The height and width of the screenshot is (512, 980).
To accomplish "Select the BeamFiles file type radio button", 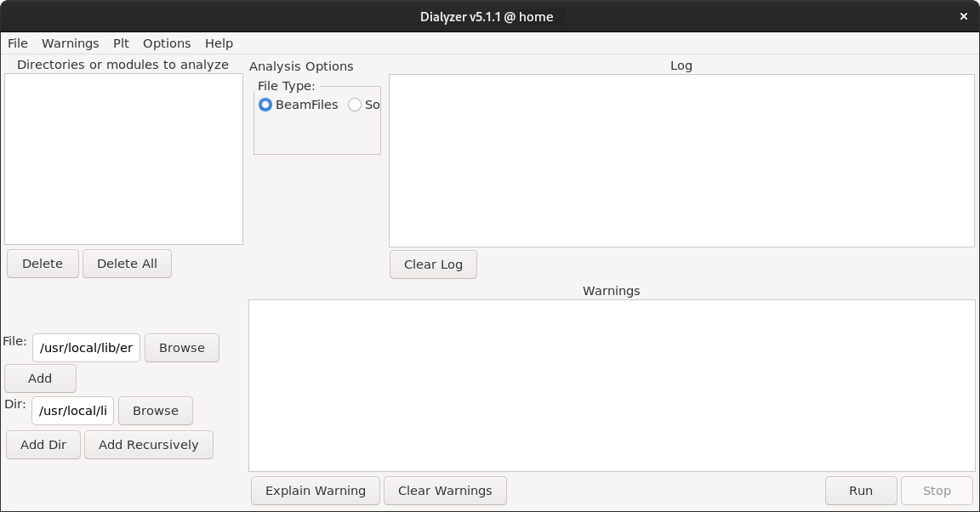I will click(265, 105).
